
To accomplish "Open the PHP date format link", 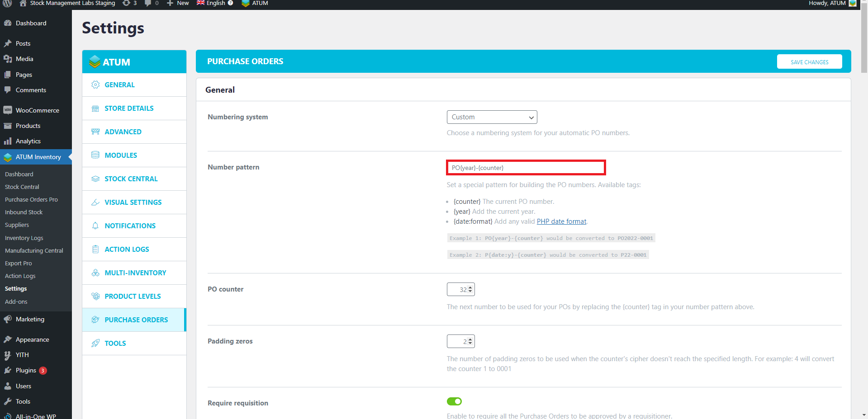I will 561,221.
